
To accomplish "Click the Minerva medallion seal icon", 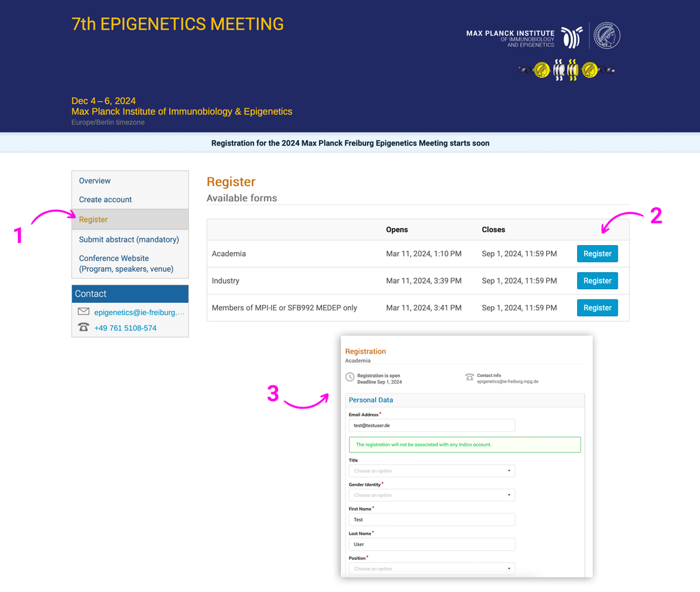I will (x=607, y=35).
